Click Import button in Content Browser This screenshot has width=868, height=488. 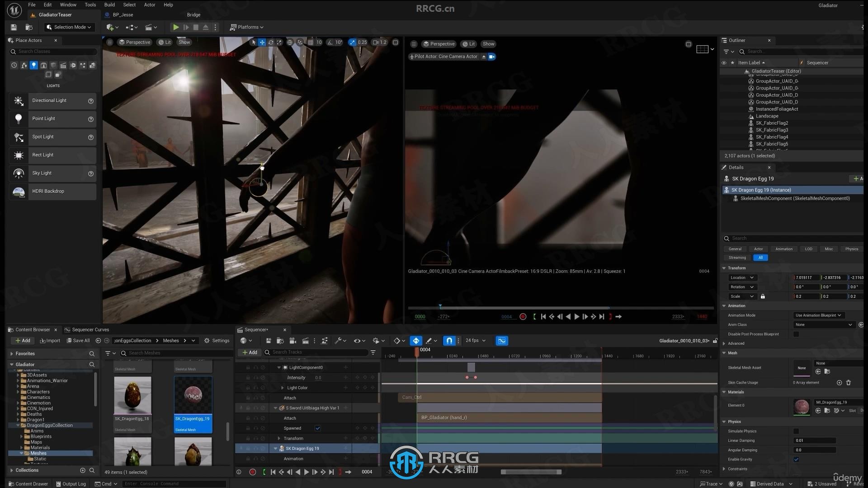(x=50, y=341)
